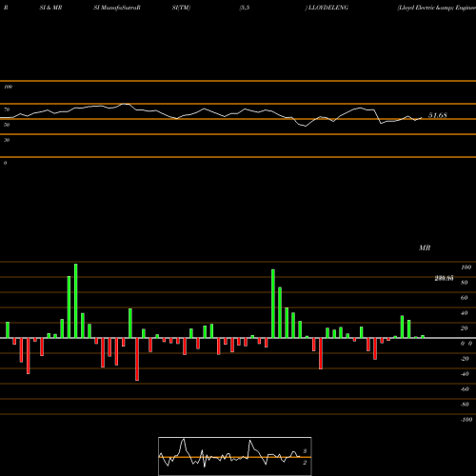Select the LLOYDELENG ticker symbol text

coord(328,8)
